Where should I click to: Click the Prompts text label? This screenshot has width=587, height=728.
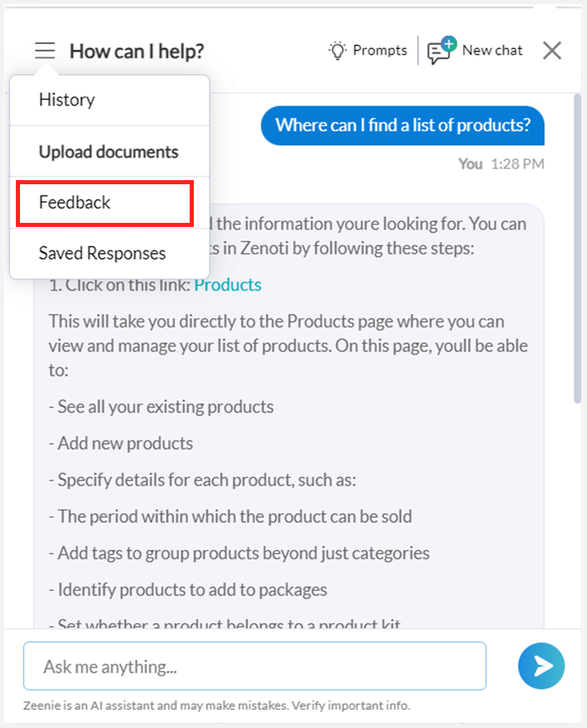coord(379,50)
